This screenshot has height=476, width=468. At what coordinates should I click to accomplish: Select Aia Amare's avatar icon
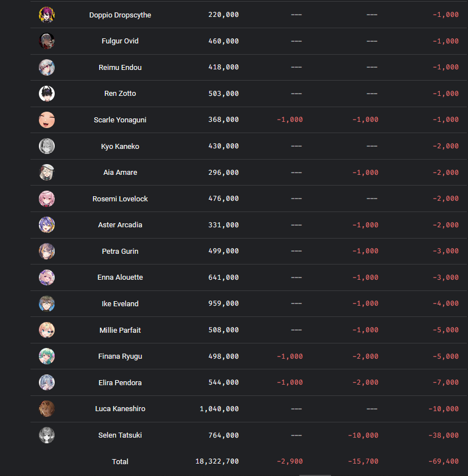click(x=47, y=173)
